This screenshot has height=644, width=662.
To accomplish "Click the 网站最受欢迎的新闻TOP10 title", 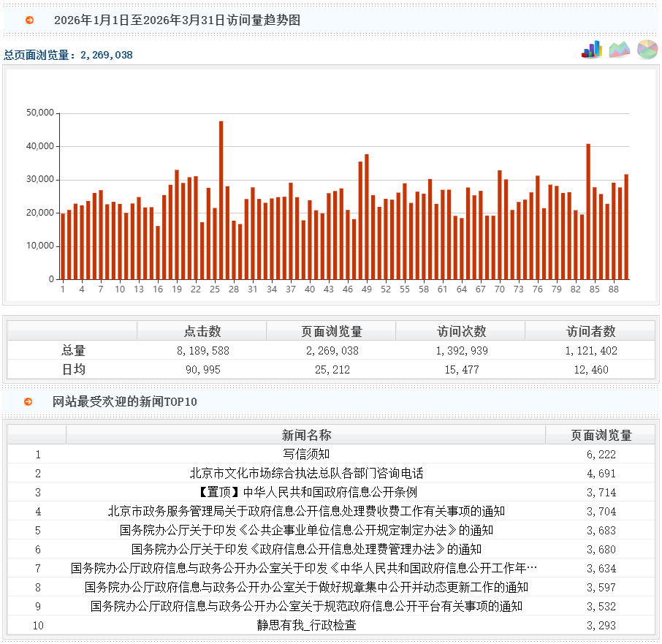I will [124, 401].
